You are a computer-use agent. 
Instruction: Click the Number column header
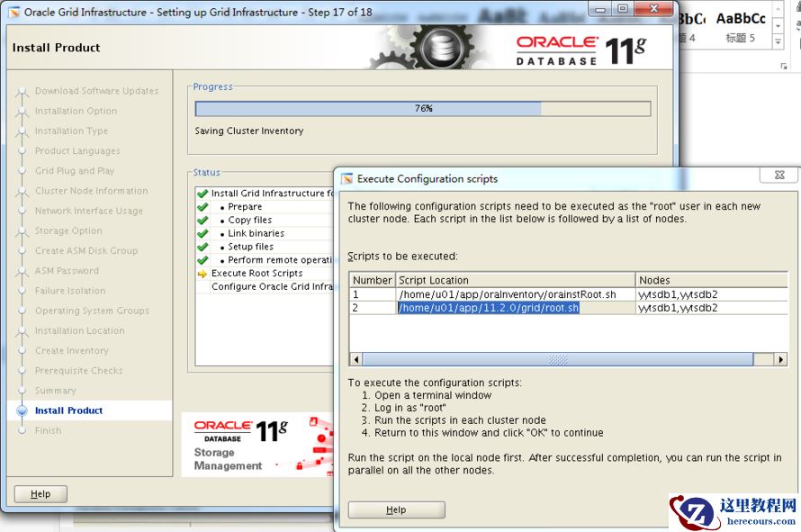[x=373, y=280]
